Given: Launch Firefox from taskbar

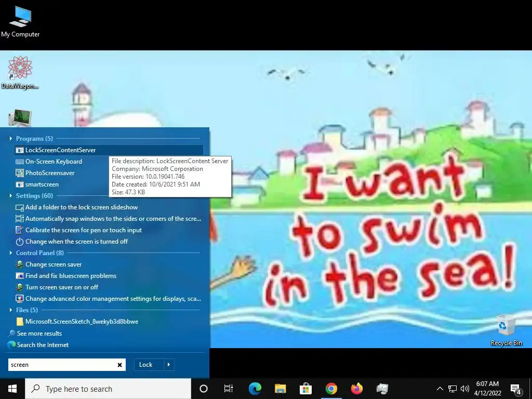Looking at the screenshot, I should (x=356, y=389).
